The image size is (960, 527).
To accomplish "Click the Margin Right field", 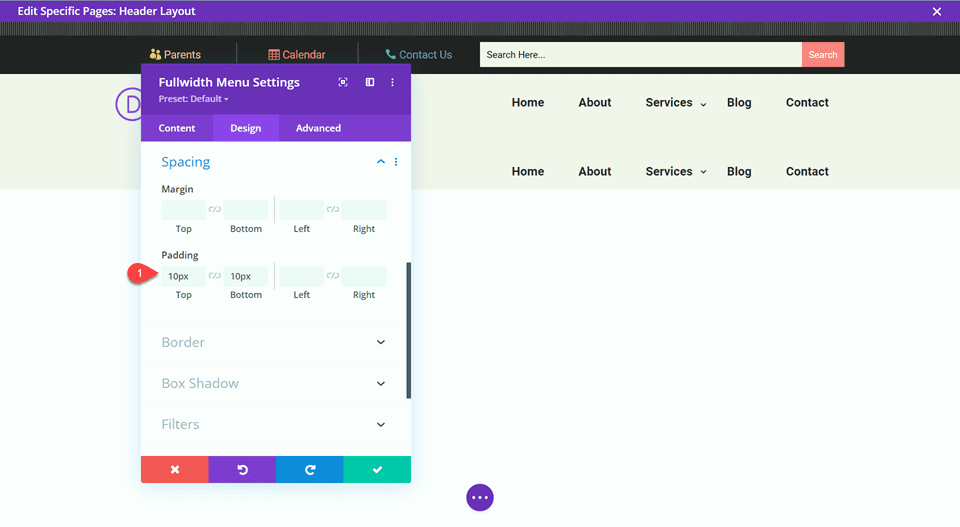I will tap(364, 209).
